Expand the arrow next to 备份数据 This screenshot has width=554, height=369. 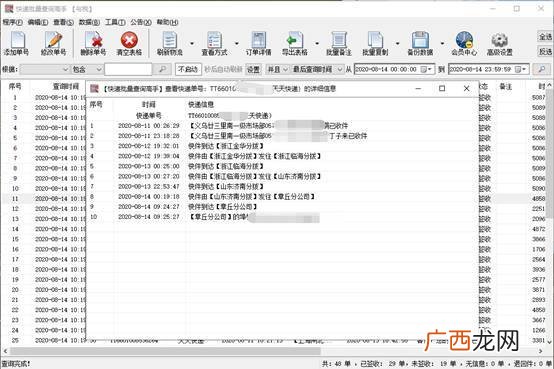point(442,43)
